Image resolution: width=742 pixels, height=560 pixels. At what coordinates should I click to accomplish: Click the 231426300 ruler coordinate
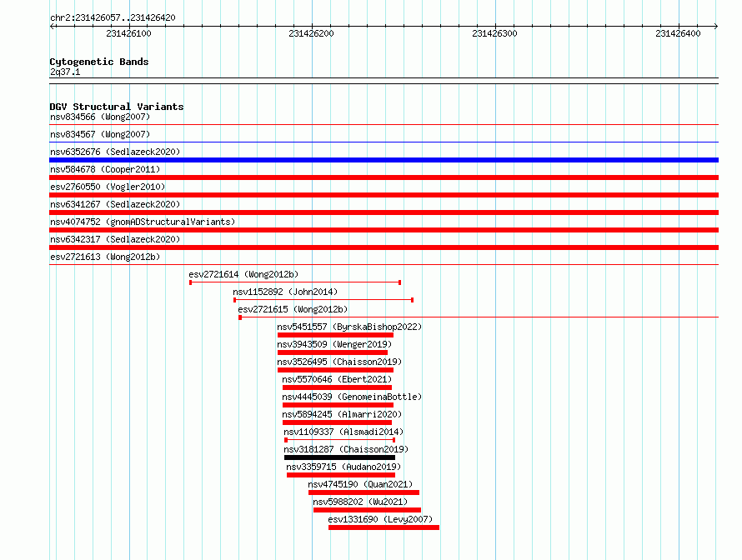click(494, 33)
